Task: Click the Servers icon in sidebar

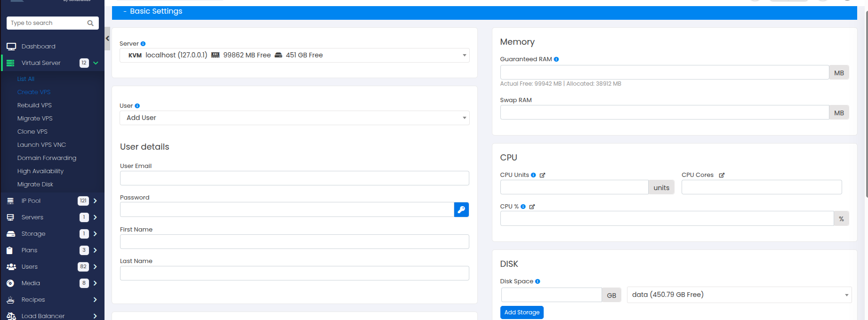Action: pos(10,217)
